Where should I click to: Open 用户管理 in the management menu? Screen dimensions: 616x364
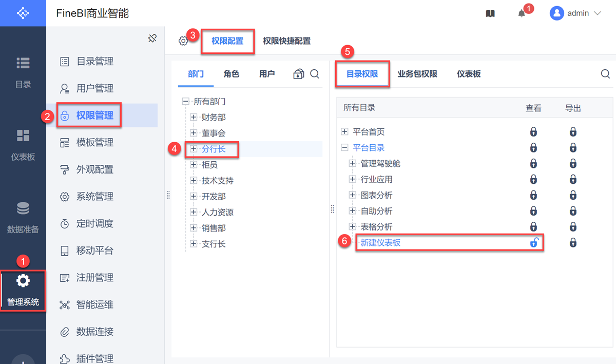(94, 88)
